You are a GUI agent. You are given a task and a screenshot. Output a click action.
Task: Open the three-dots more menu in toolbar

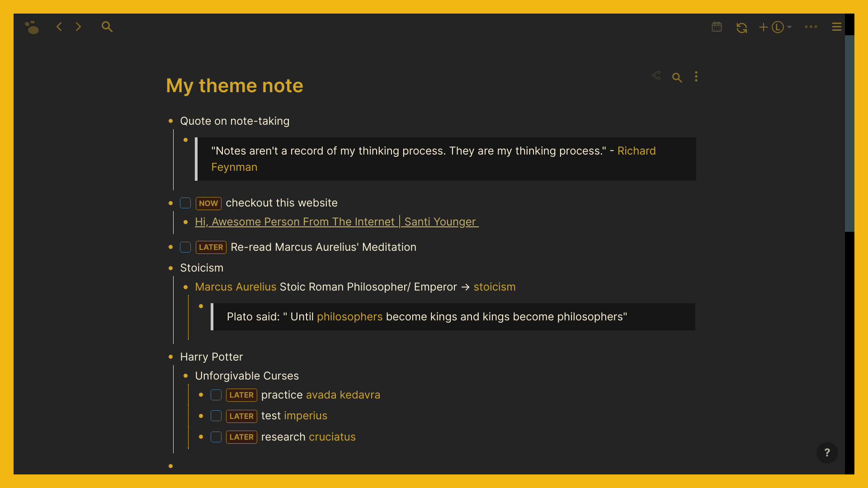click(x=811, y=27)
